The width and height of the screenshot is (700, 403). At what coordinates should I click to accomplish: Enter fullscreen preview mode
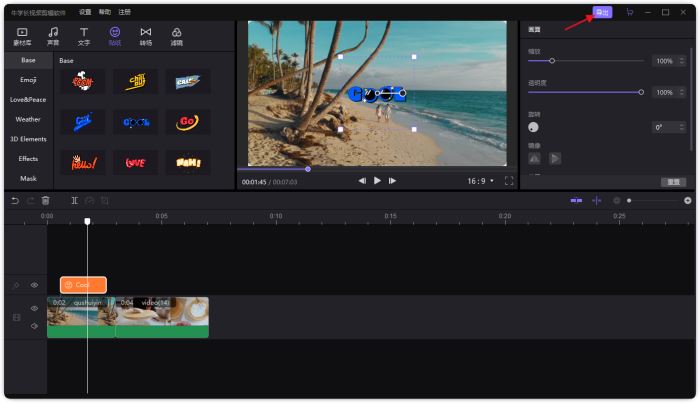[509, 181]
